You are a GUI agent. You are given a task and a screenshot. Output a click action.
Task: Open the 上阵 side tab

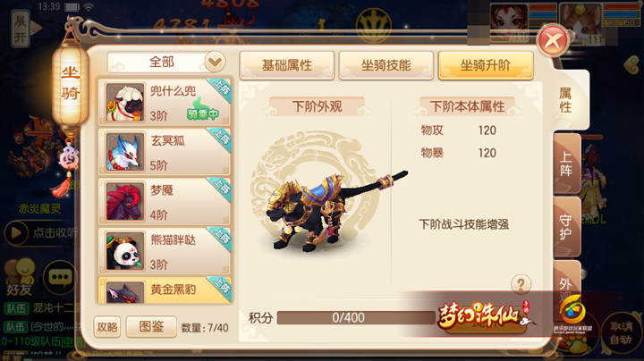point(566,164)
